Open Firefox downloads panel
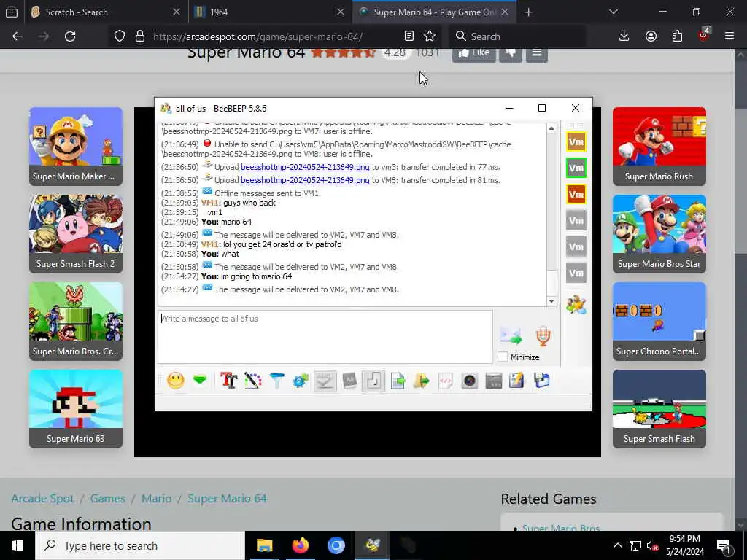Image resolution: width=747 pixels, height=560 pixels. click(x=624, y=36)
